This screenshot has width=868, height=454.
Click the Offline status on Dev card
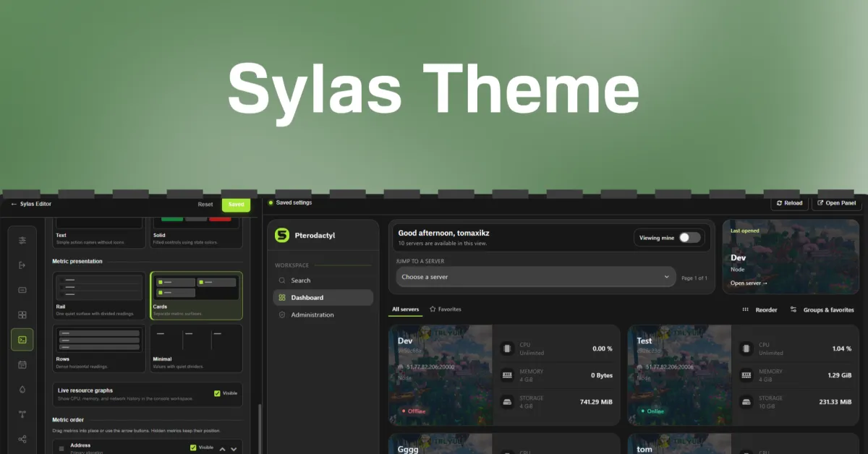[x=412, y=411]
